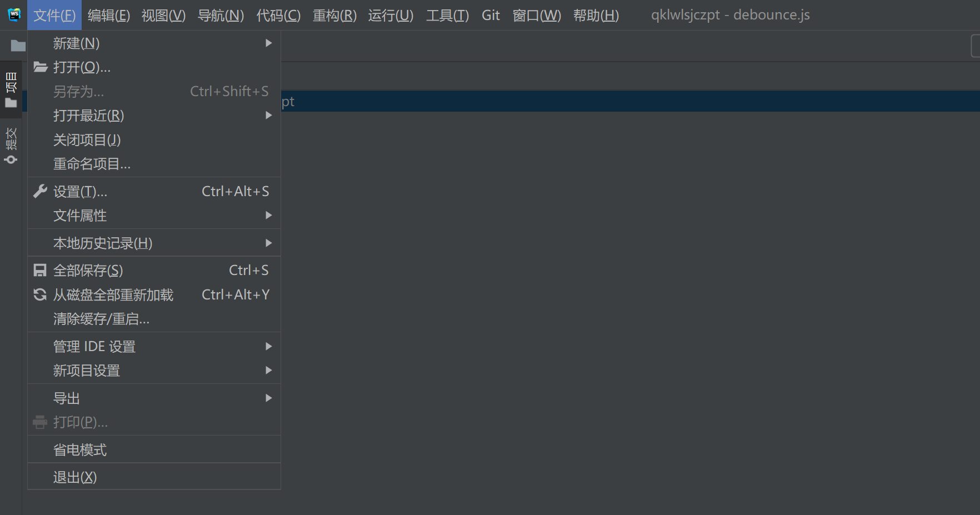Image resolution: width=980 pixels, height=515 pixels.
Task: Select 关闭项目(J) to close the project
Action: click(x=154, y=139)
